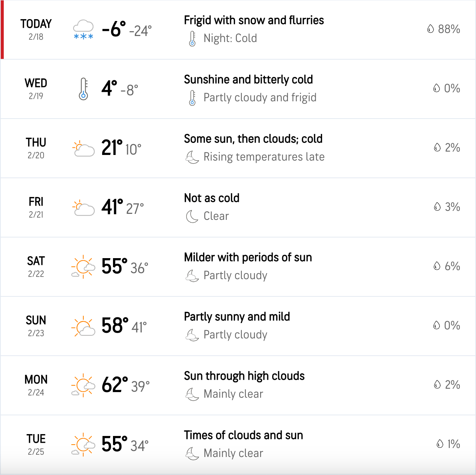This screenshot has height=475, width=476.
Task: Click the raindrop icon next to 88%
Action: (x=431, y=29)
